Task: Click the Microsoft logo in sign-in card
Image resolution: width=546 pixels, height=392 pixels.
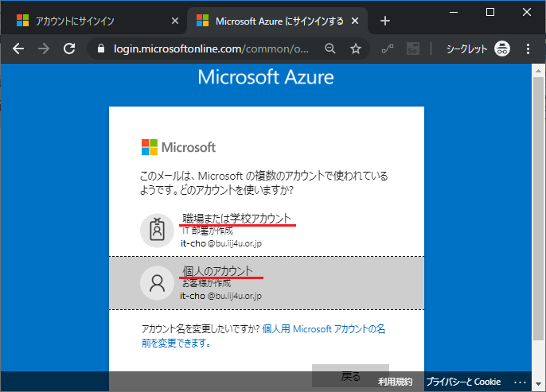Action: click(178, 147)
